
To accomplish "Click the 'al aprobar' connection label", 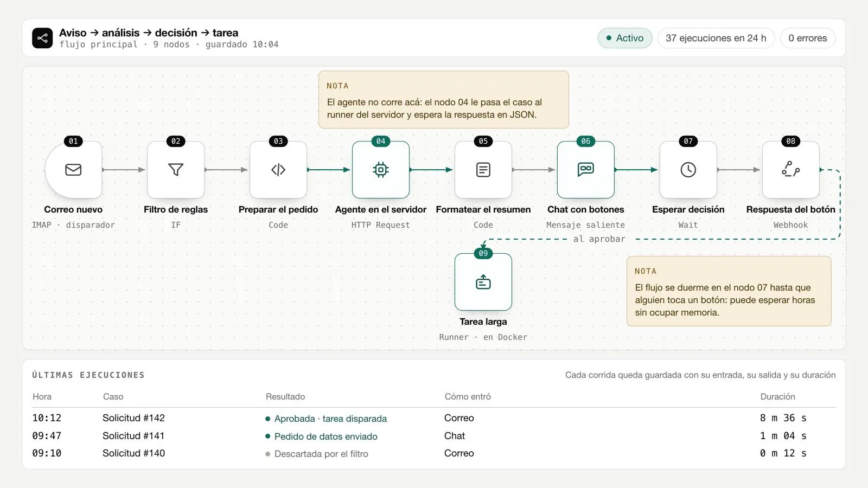I will pyautogui.click(x=599, y=239).
